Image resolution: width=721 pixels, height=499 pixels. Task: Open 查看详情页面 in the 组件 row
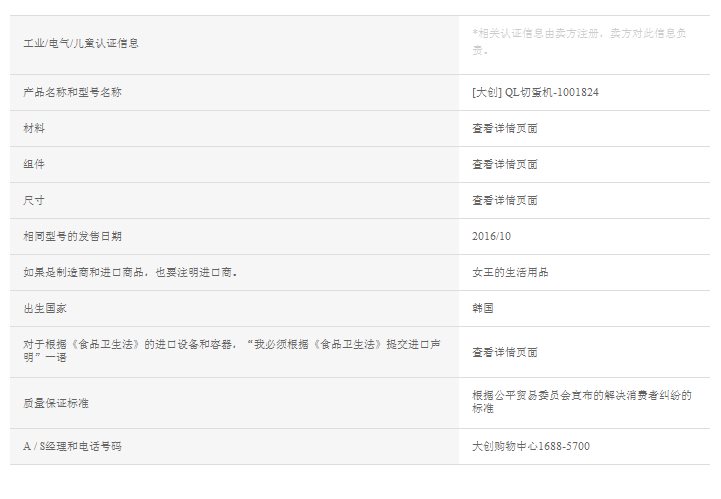pos(504,164)
